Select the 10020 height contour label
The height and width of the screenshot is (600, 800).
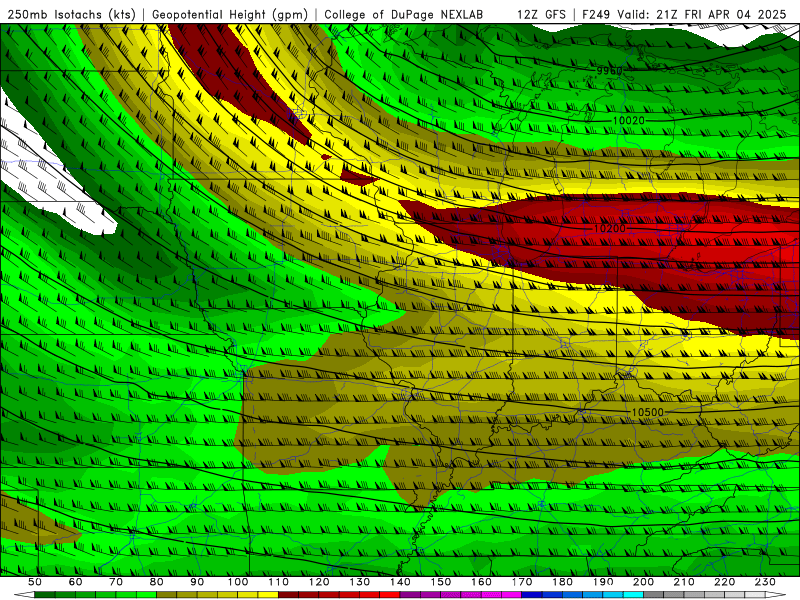pyautogui.click(x=629, y=120)
